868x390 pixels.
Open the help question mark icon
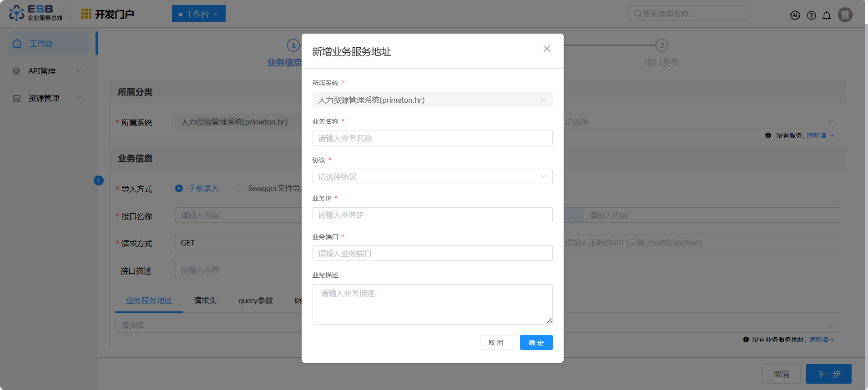point(811,15)
